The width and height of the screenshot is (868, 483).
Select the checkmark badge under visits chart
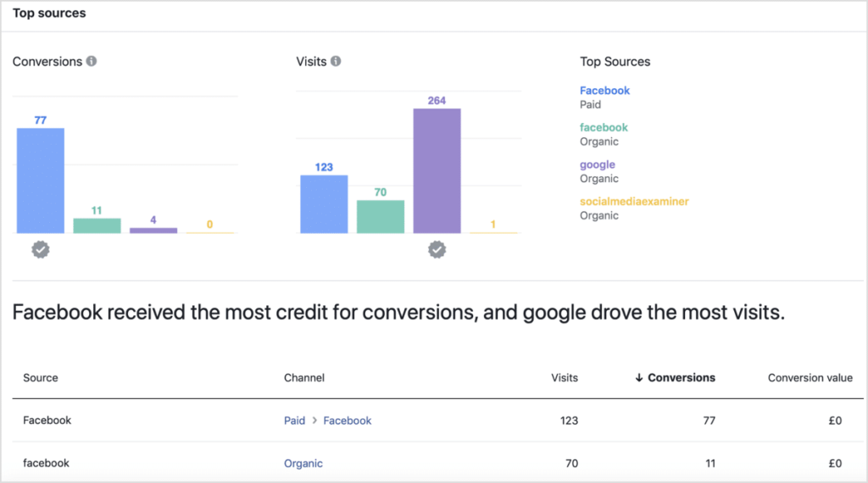click(x=437, y=249)
